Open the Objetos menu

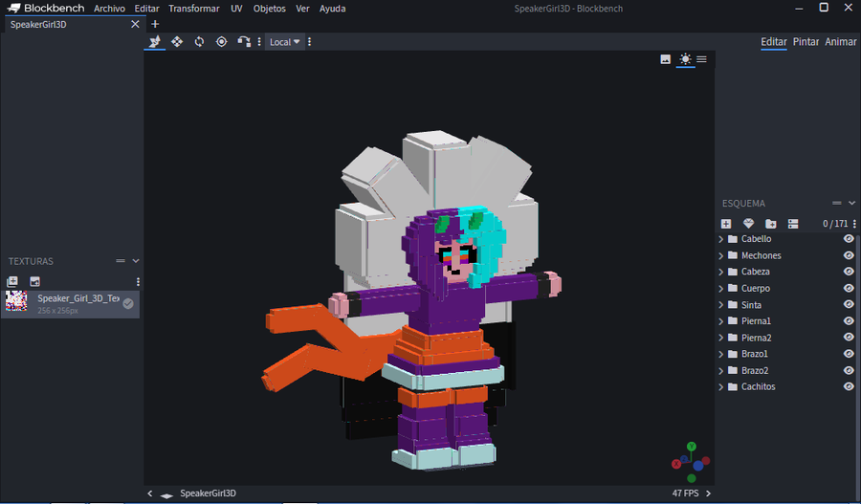(x=270, y=9)
